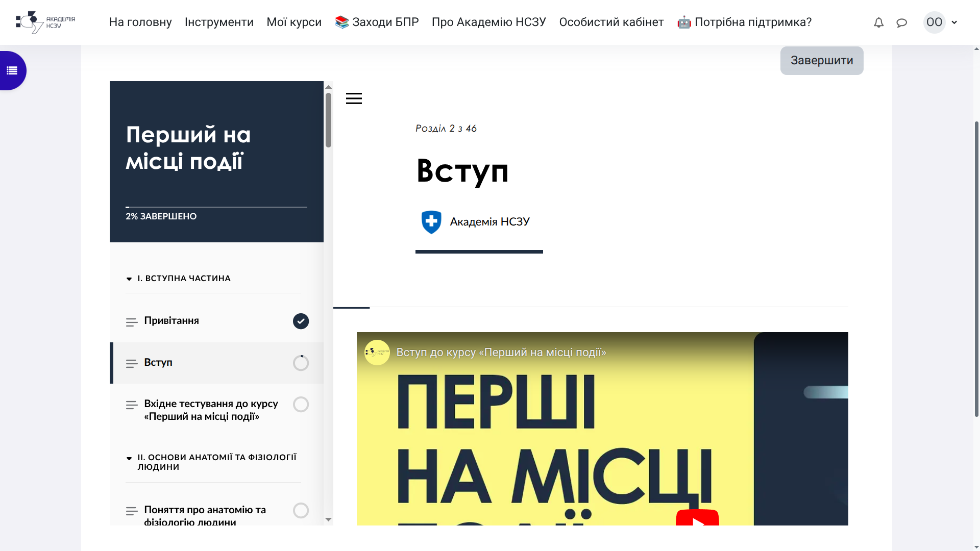Screen dimensions: 980x551
Task: Open user menu dropdown arrow
Action: click(x=954, y=22)
